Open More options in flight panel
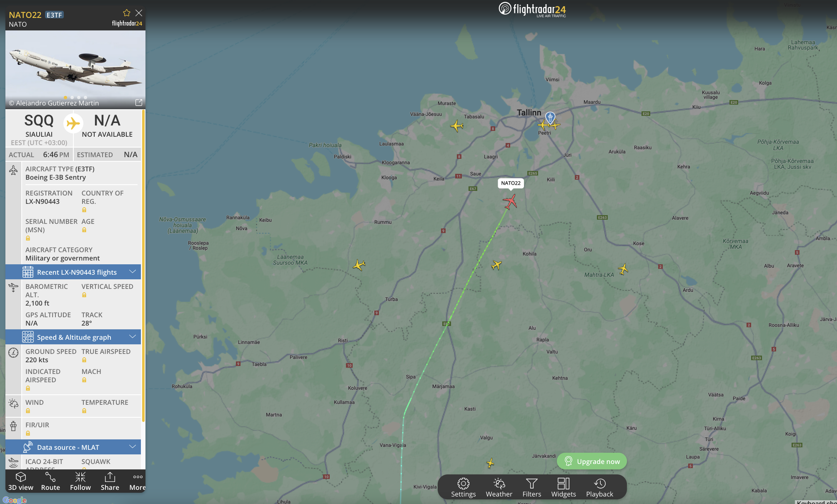Image resolution: width=837 pixels, height=504 pixels. (x=138, y=481)
